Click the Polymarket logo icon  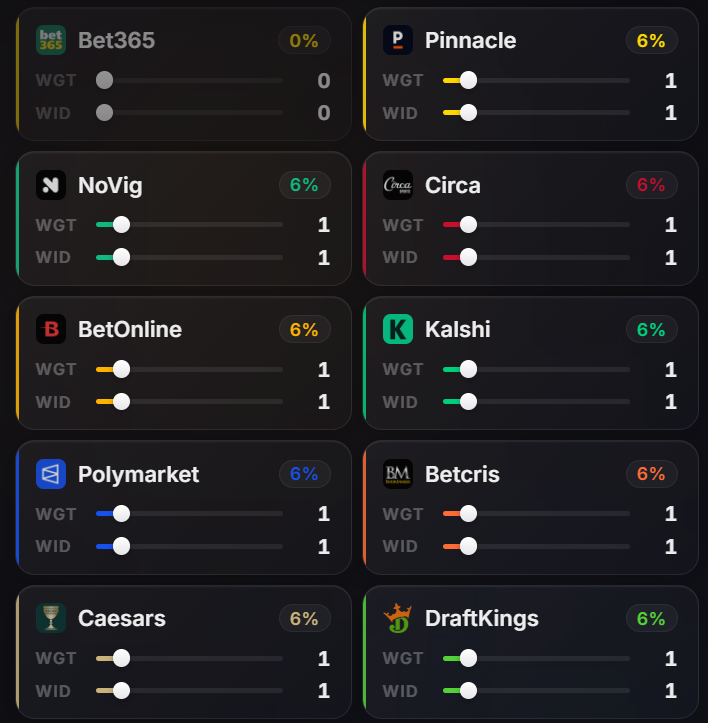(51, 474)
